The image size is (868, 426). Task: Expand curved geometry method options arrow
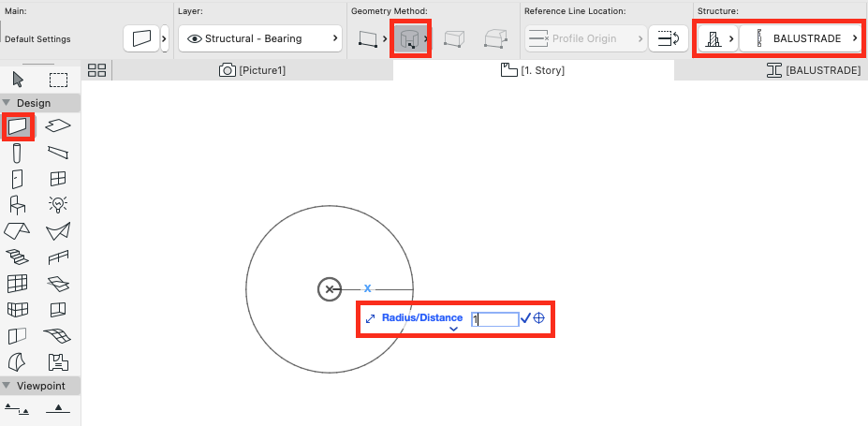coord(426,38)
